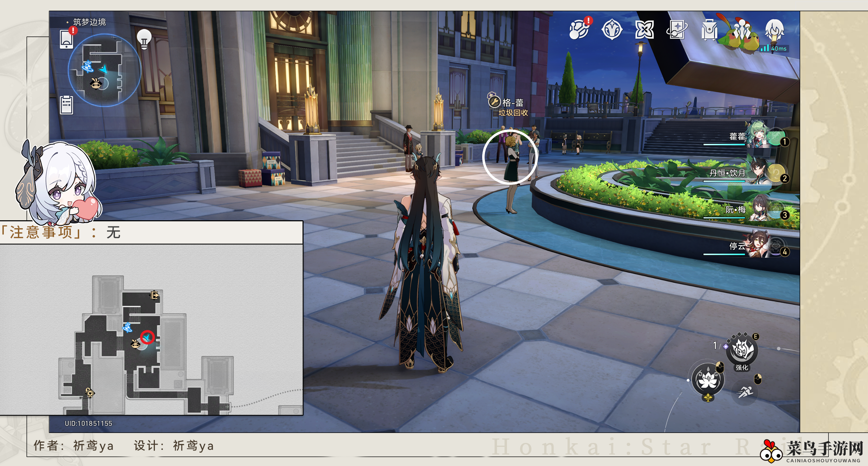Viewport: 868px width, 466px height.
Task: Trigger the 强化 technique skill button
Action: (x=742, y=351)
